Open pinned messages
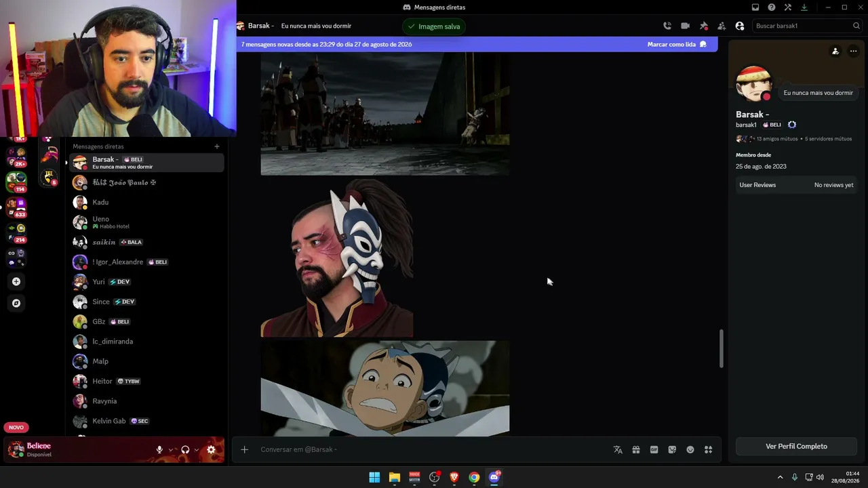 click(x=703, y=26)
